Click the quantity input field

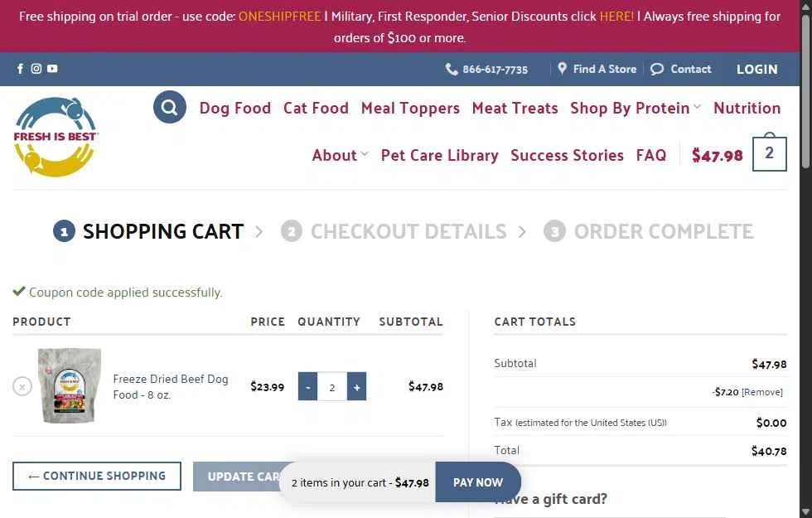coord(332,386)
